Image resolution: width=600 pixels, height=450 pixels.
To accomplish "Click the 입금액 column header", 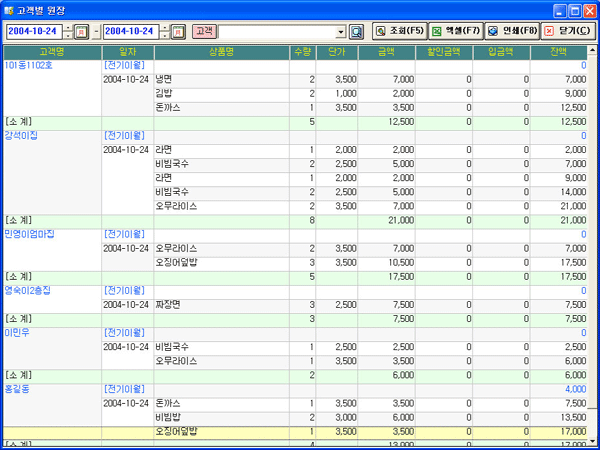I will pyautogui.click(x=501, y=52).
